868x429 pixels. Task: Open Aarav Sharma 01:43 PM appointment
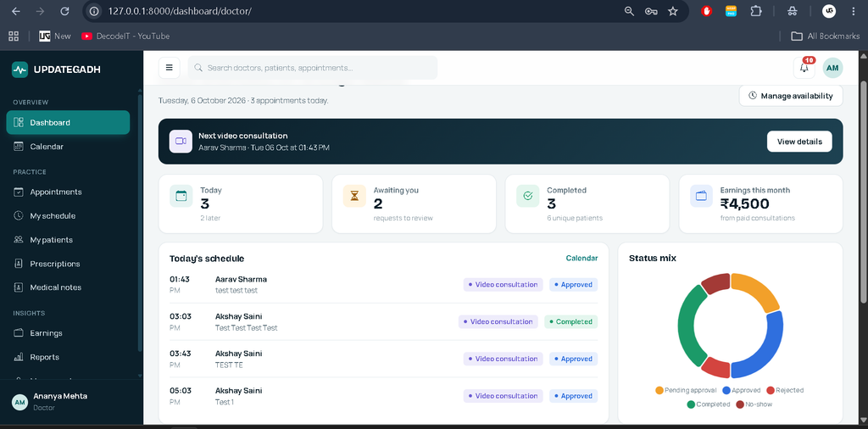click(384, 285)
